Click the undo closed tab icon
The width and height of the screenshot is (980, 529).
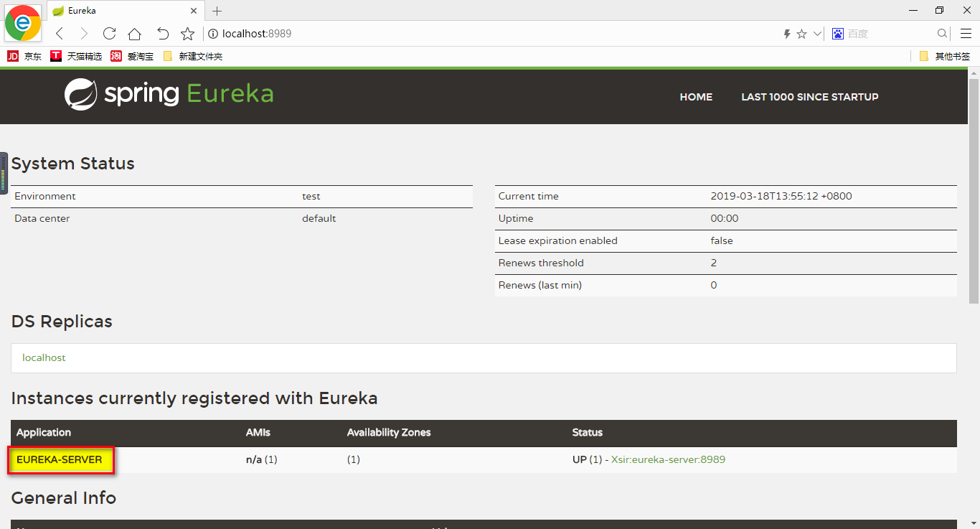click(163, 34)
